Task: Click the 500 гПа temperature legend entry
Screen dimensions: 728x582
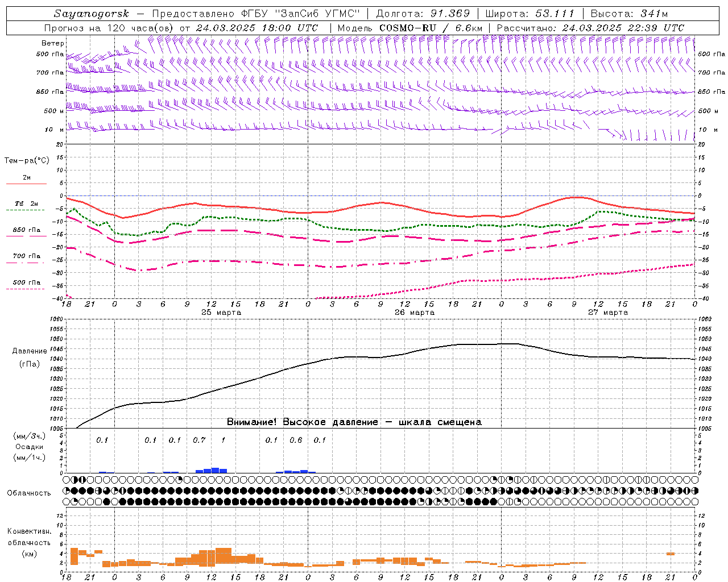Action: point(27,282)
